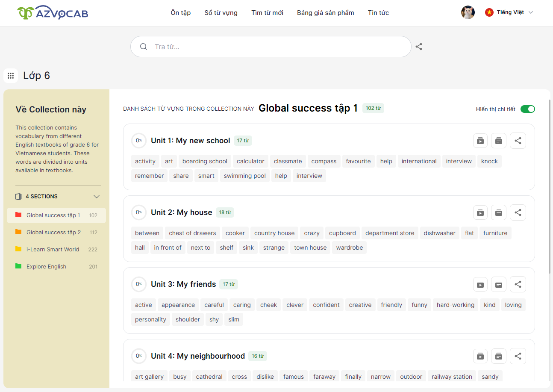Open flashcards icon for Unit 4: My neighbourhood
553x392 pixels.
point(499,356)
